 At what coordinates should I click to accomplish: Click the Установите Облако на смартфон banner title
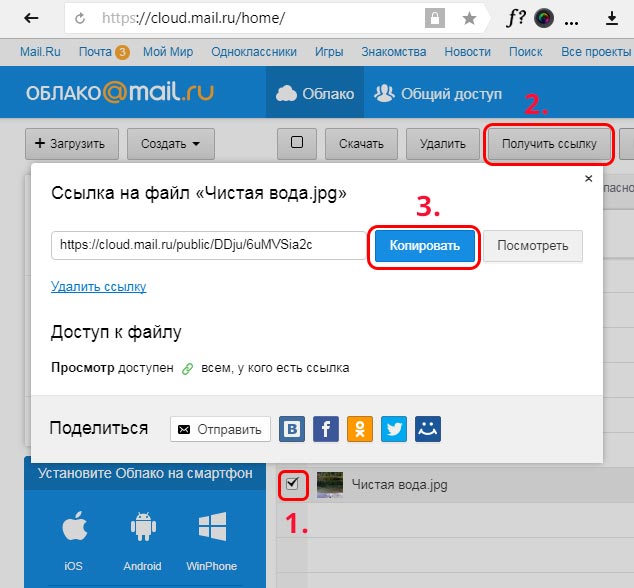click(x=145, y=473)
